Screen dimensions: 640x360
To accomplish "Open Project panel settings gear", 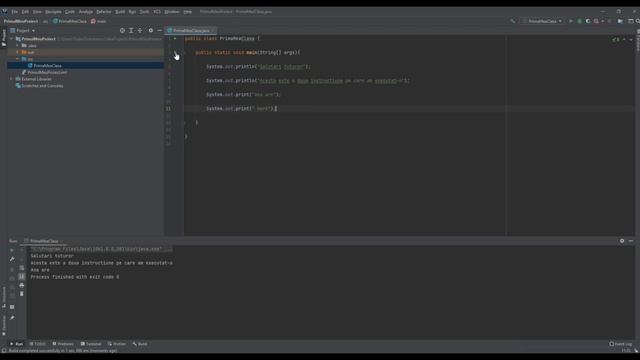I will coord(151,31).
